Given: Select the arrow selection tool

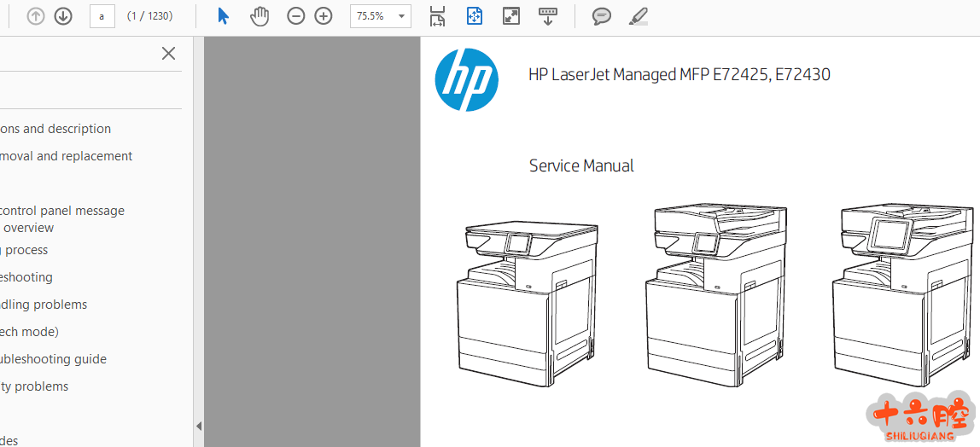Looking at the screenshot, I should click(x=223, y=16).
